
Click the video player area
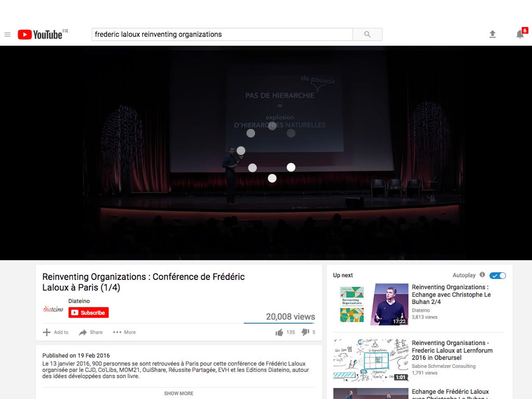(x=266, y=153)
